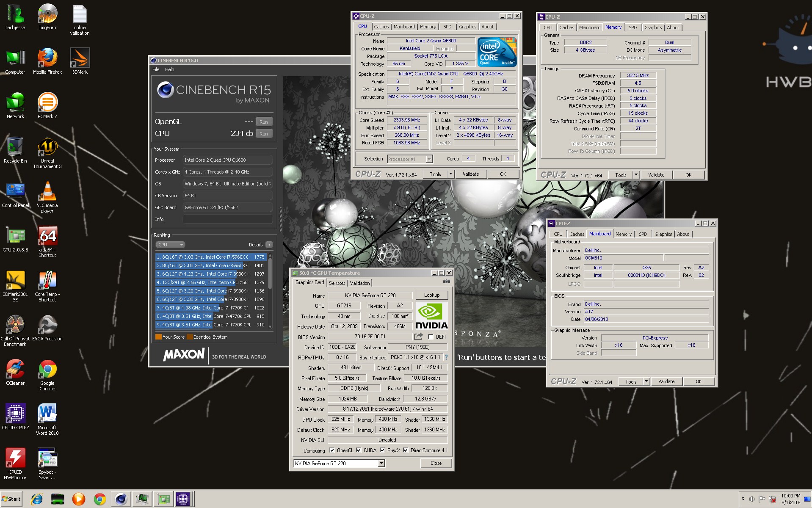Open EVGA Precision desktop icon
812x508 pixels.
[x=47, y=328]
